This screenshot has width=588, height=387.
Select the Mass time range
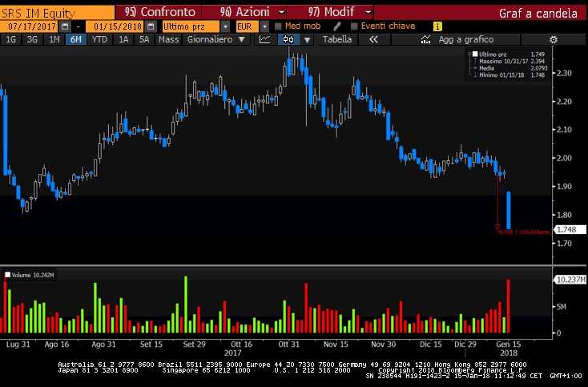168,39
